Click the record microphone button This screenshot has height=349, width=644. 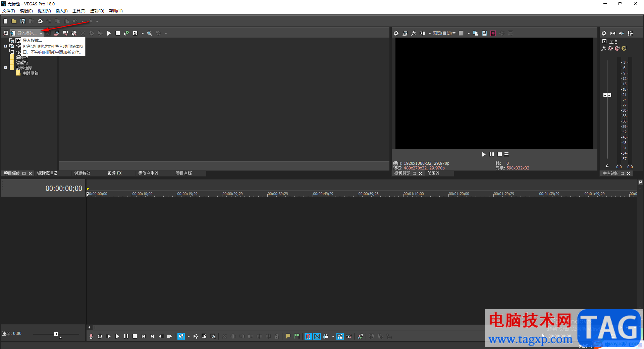pos(91,336)
